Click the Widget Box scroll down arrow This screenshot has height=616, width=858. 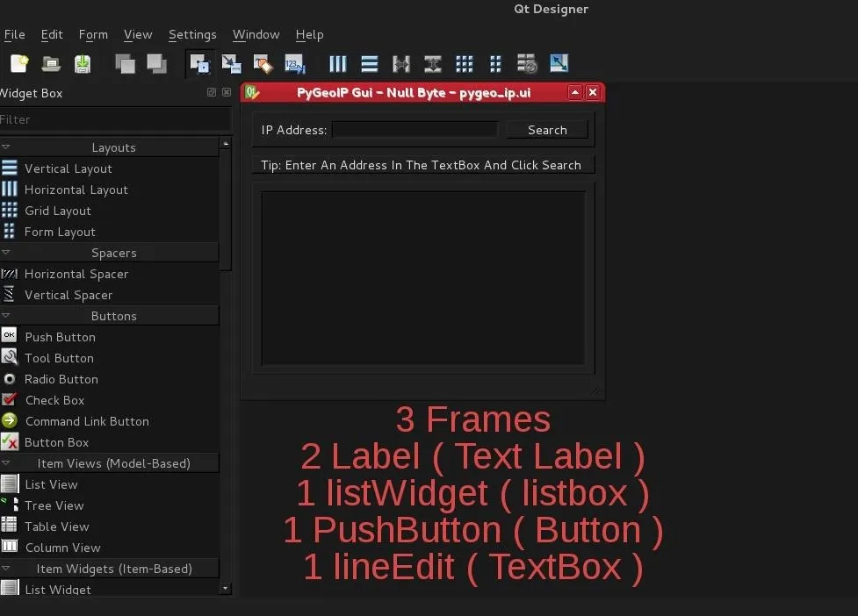pyautogui.click(x=226, y=589)
